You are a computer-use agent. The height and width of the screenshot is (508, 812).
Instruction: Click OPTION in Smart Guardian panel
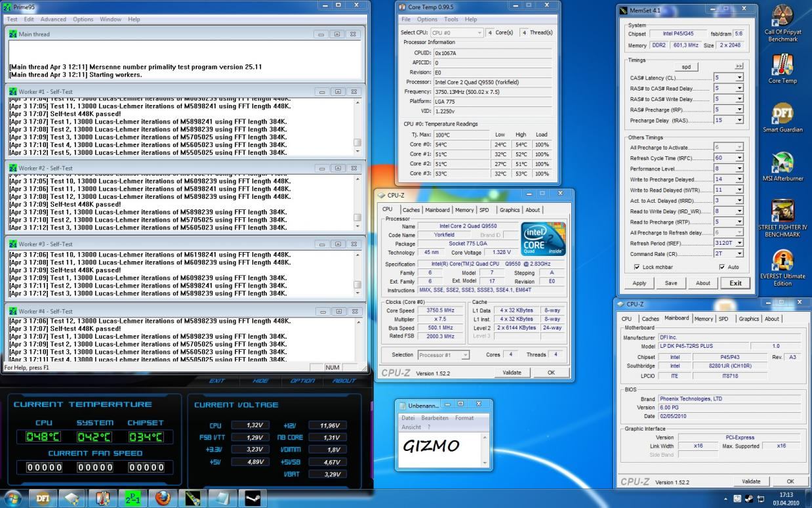pos(302,381)
